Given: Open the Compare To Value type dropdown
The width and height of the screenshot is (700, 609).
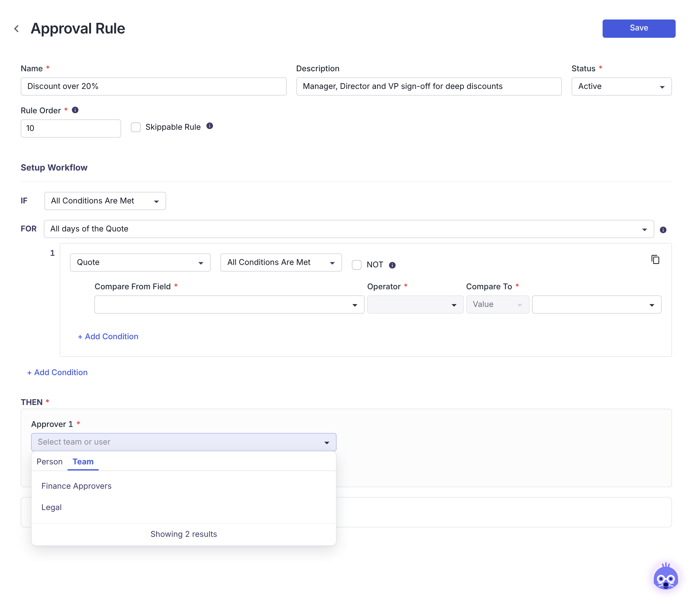Looking at the screenshot, I should pyautogui.click(x=498, y=304).
